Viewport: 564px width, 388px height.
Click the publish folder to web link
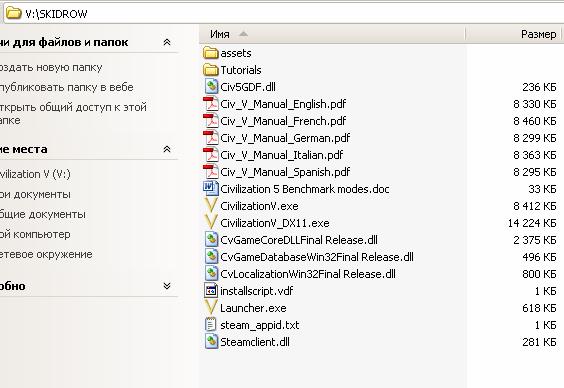coord(67,87)
